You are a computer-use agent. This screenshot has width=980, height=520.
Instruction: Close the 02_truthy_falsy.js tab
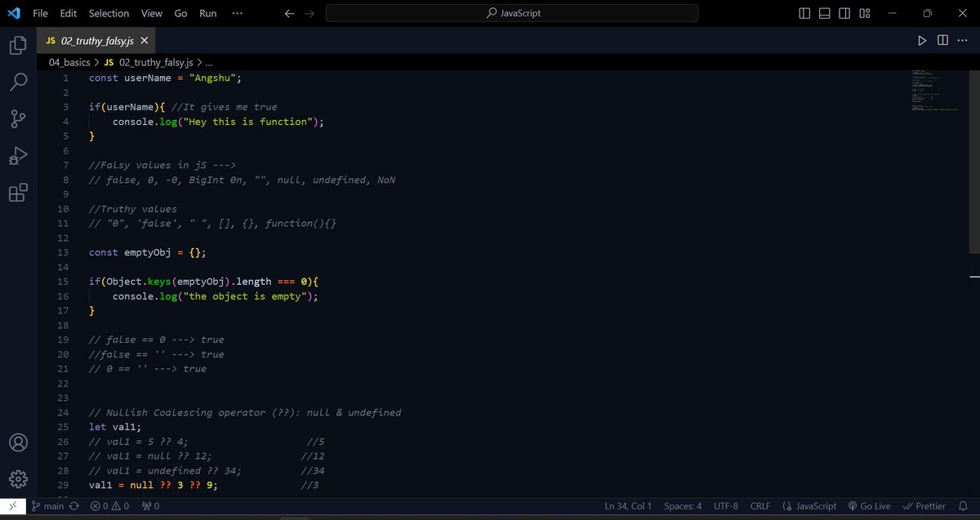[145, 41]
